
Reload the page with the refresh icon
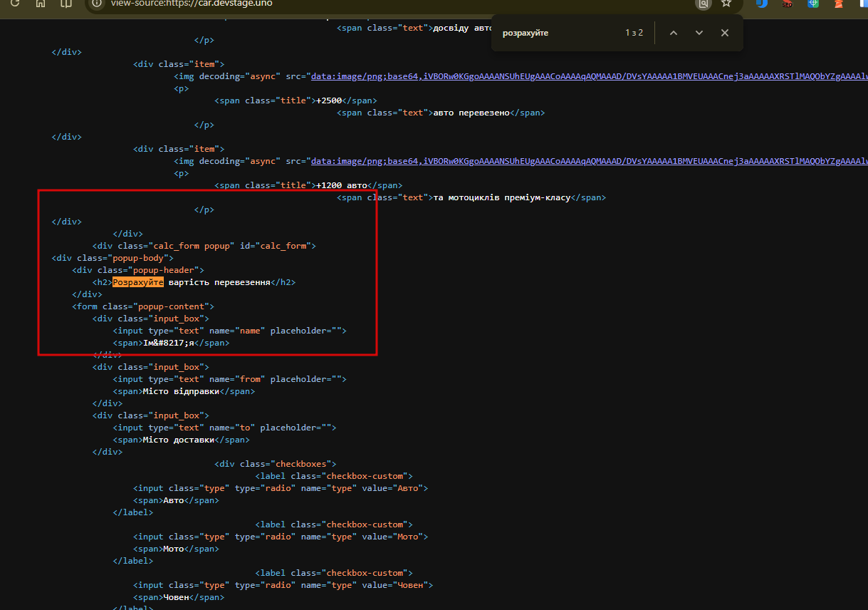tap(14, 4)
